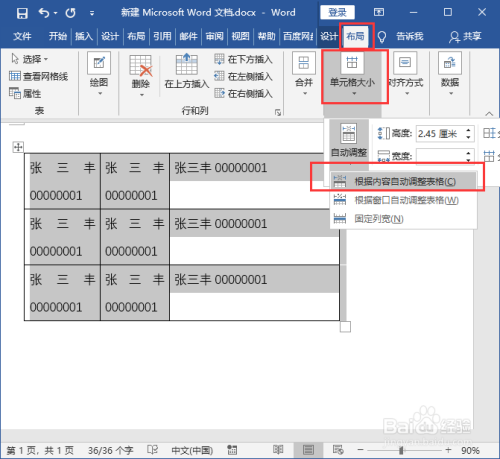Open table 属性 properties
The width and height of the screenshot is (500, 459).
pos(25,94)
